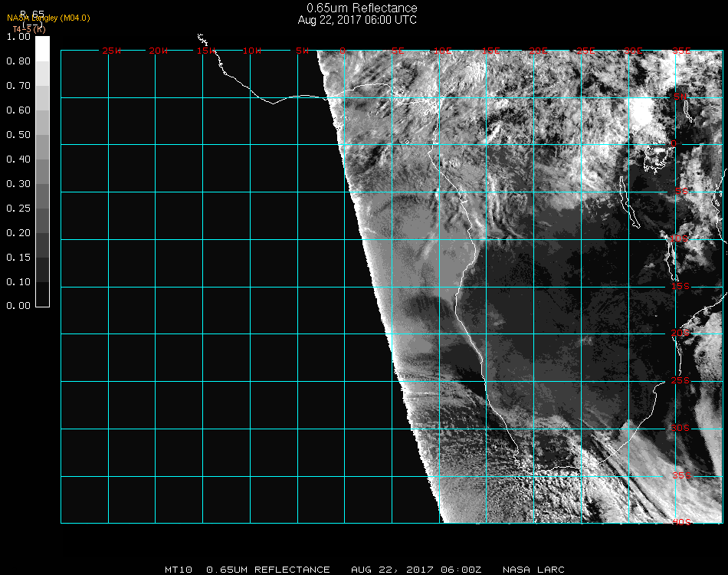Click the "T4-5 (K)" label
This screenshot has width=728, height=575.
pos(29,29)
